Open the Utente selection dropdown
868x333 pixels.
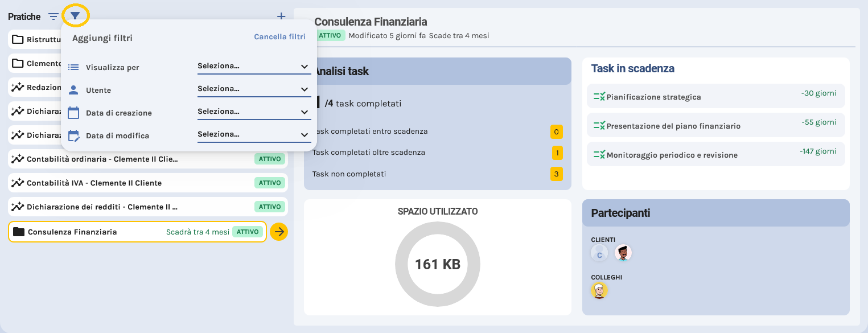[x=254, y=88]
